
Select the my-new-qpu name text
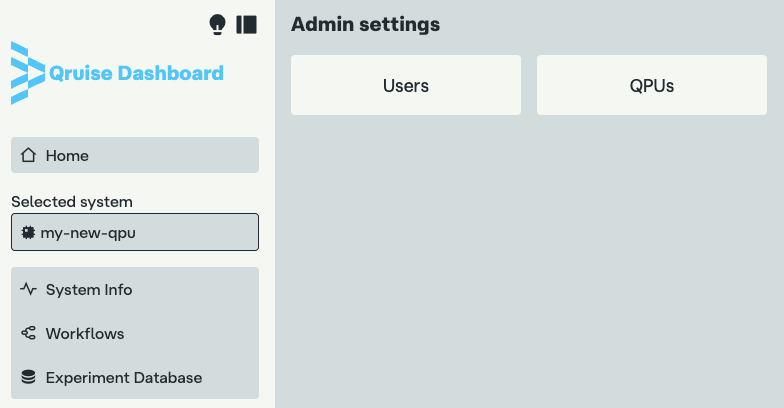(88, 232)
